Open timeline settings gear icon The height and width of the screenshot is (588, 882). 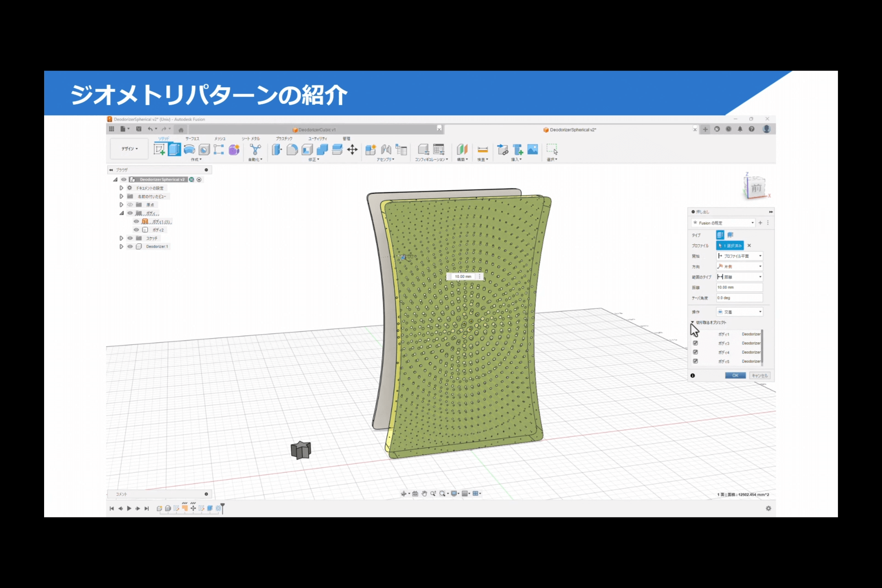coord(769,509)
